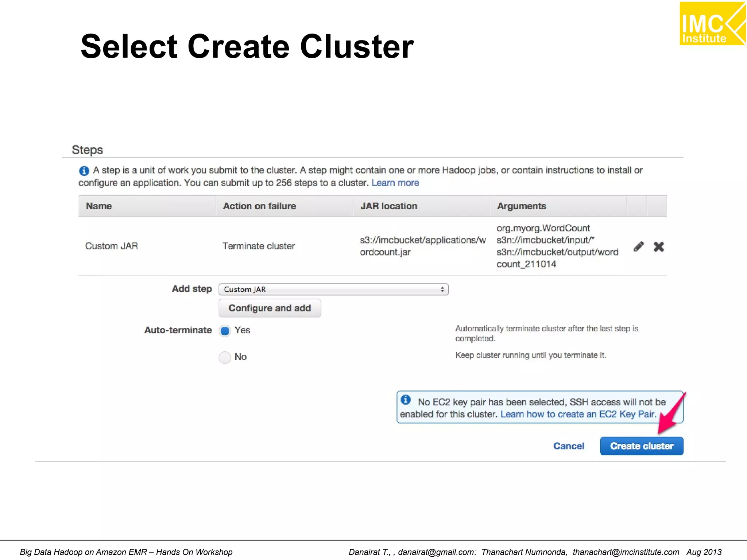Click the Steps section heading

[x=87, y=150]
